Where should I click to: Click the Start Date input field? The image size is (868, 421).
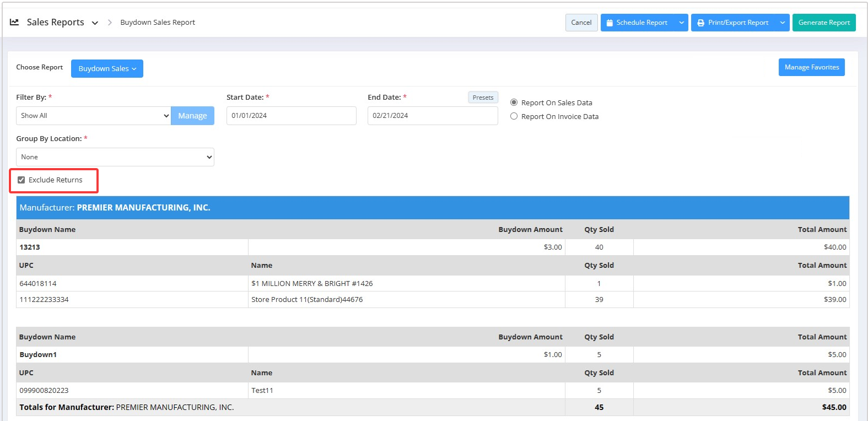coord(292,116)
